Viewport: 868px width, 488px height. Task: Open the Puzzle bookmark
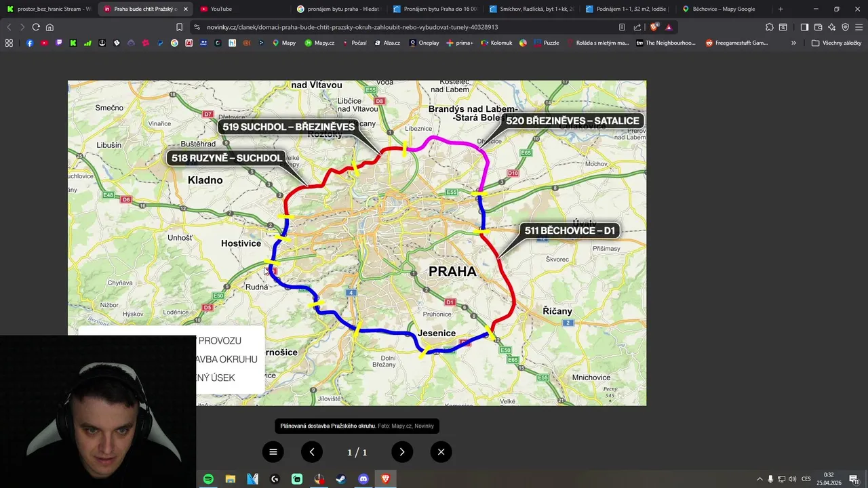(x=547, y=43)
